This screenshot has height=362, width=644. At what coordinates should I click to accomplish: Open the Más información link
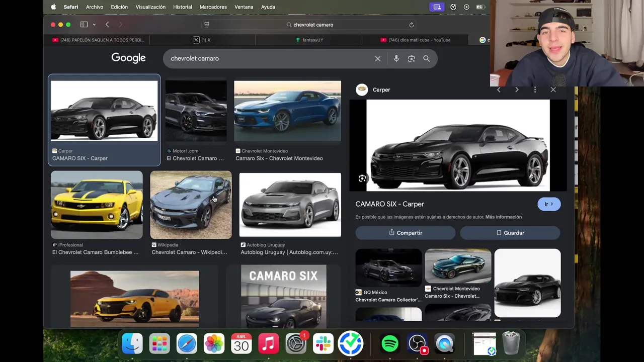coord(504,217)
